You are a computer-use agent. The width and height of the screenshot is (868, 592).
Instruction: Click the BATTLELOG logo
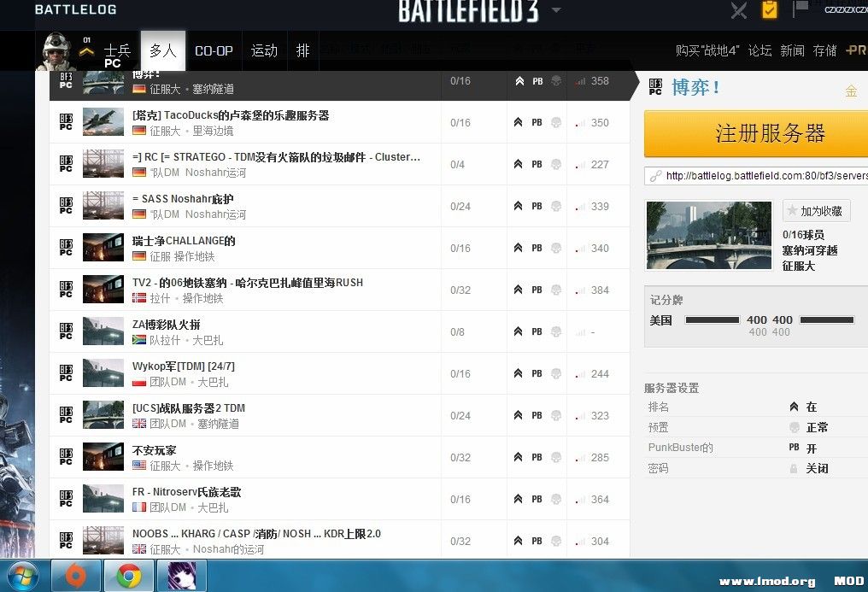75,10
